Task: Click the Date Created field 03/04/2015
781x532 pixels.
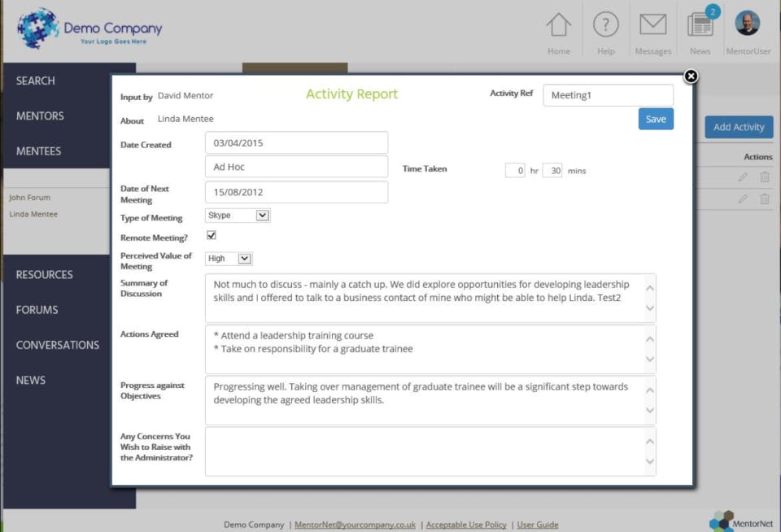Action: pos(296,143)
